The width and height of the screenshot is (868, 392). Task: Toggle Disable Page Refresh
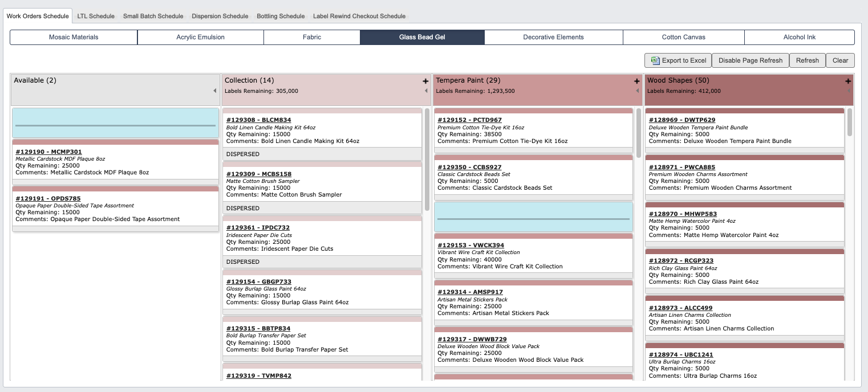click(751, 60)
